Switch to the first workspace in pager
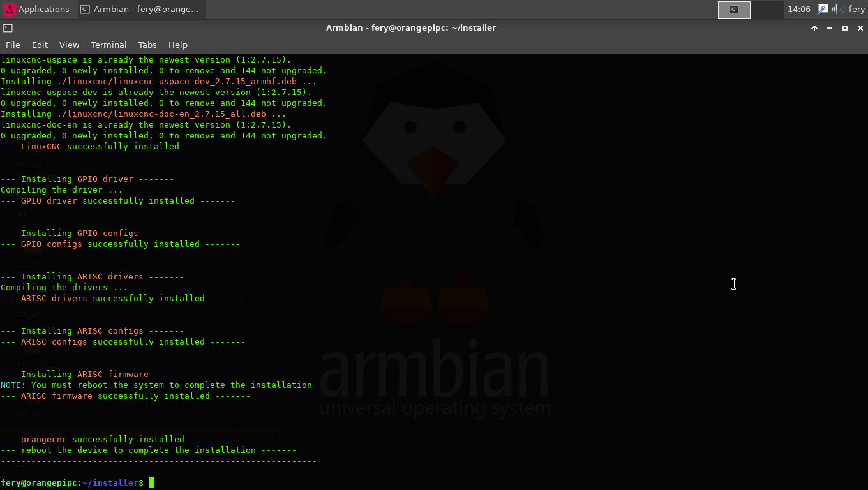The image size is (868, 490). tap(734, 9)
